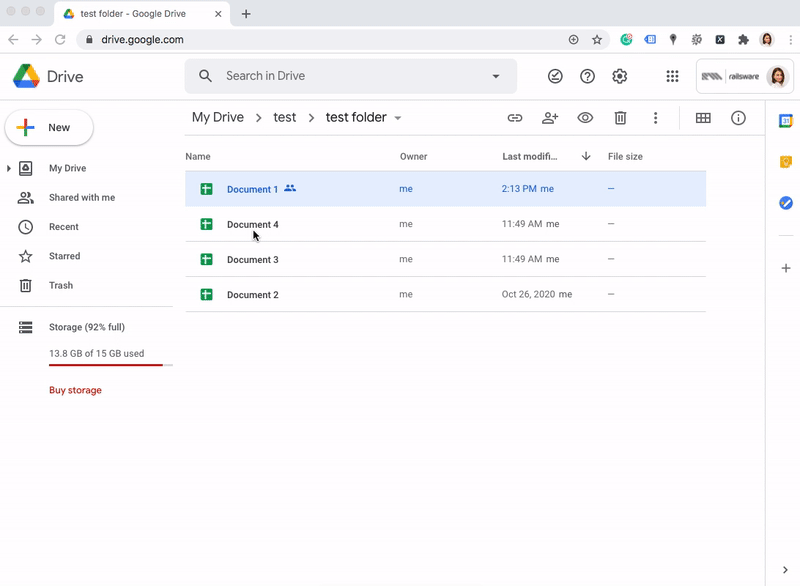Open test folder breadcrumb dropdown menu
Screen dimensions: 800x586
pyautogui.click(x=397, y=117)
